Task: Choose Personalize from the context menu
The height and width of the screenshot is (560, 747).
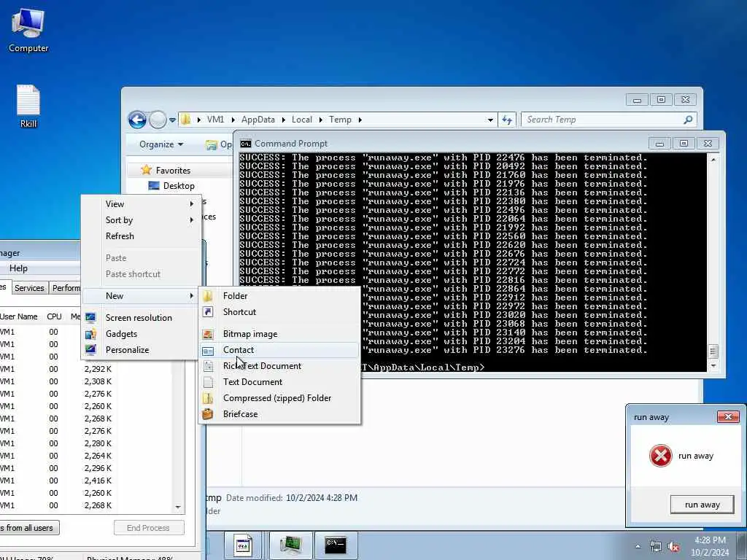Action: pyautogui.click(x=141, y=349)
